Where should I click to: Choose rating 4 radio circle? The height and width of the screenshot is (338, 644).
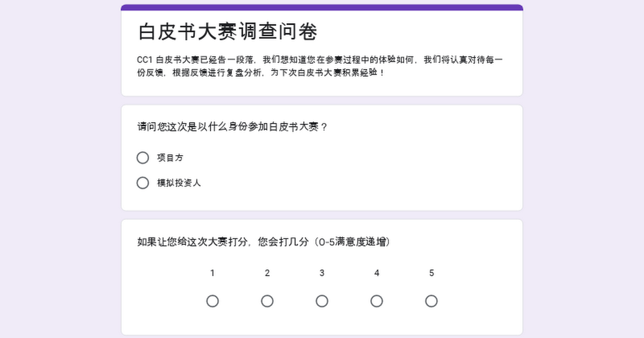(x=377, y=301)
